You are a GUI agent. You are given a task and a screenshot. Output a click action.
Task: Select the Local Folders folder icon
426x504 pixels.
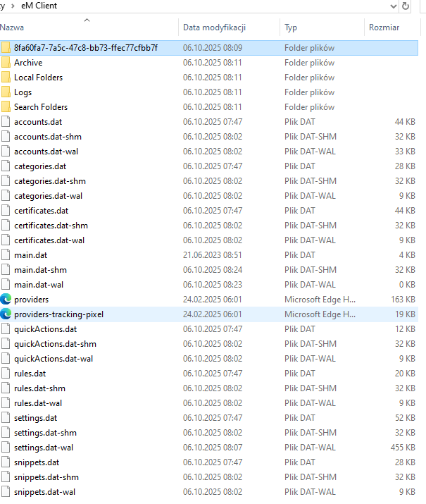(6, 78)
